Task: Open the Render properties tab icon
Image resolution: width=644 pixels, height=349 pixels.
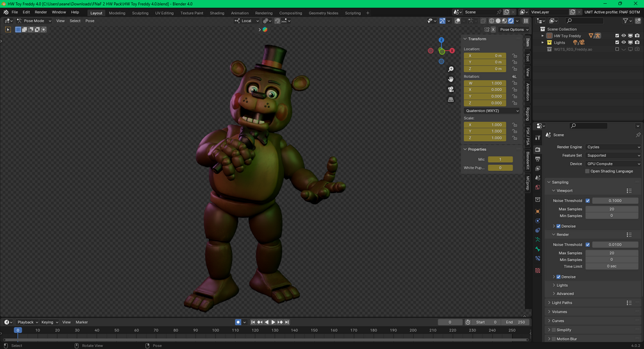Action: pos(538,149)
